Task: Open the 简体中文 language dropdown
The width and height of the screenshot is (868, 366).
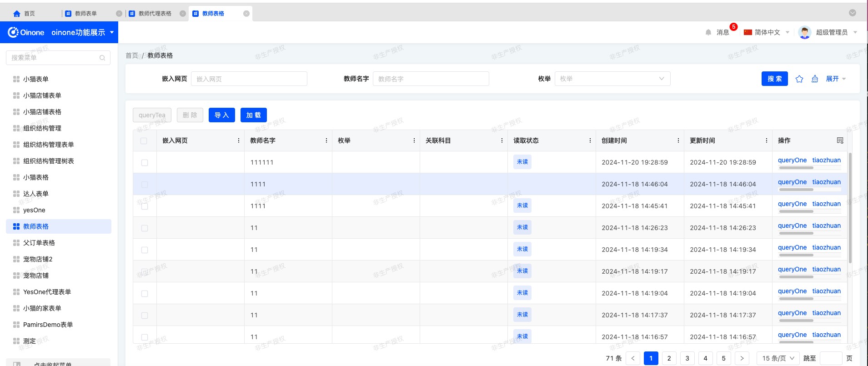Action: [767, 32]
